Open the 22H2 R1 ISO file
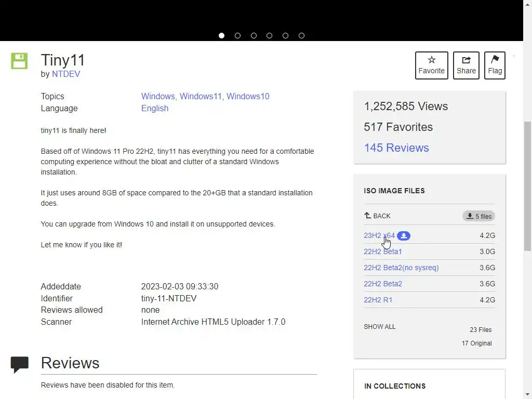 (378, 300)
